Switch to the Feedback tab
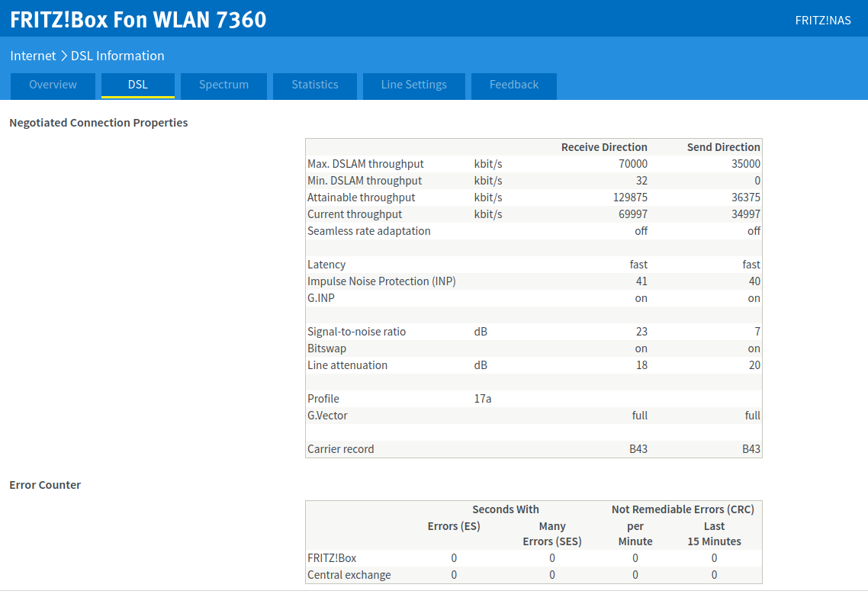 (514, 85)
